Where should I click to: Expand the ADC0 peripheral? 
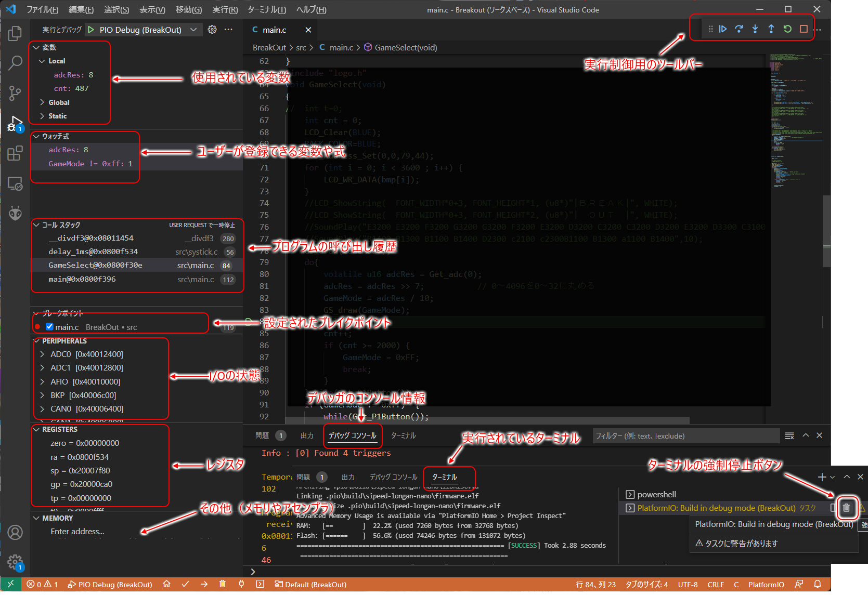click(x=86, y=354)
